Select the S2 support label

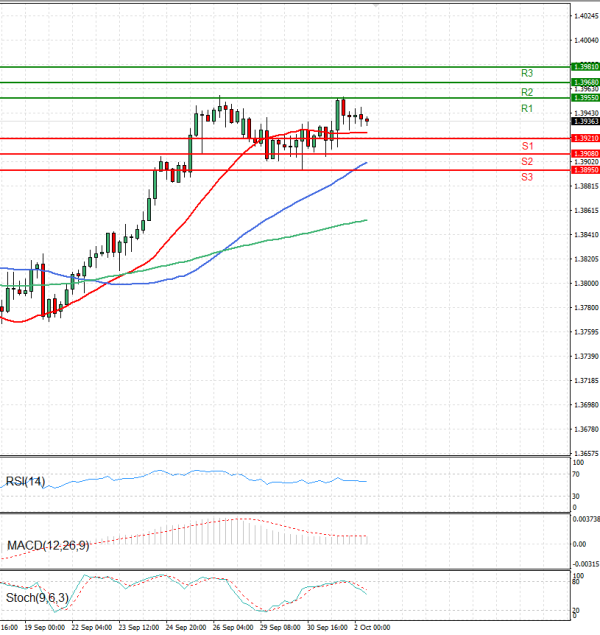point(526,162)
